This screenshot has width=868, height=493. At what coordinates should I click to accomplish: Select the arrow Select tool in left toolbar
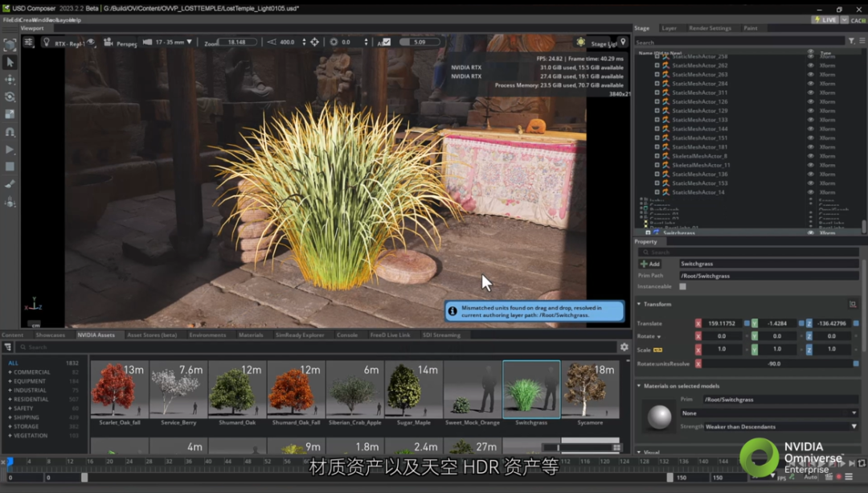coord(10,62)
